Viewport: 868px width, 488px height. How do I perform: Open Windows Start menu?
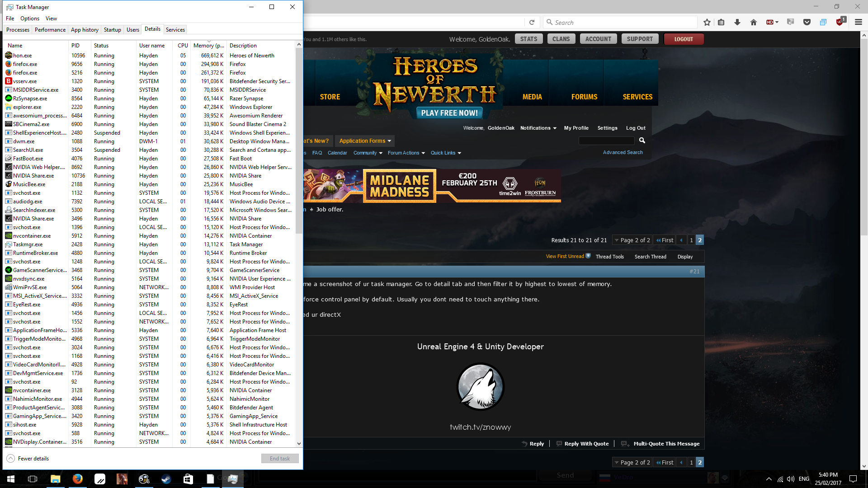(x=11, y=479)
